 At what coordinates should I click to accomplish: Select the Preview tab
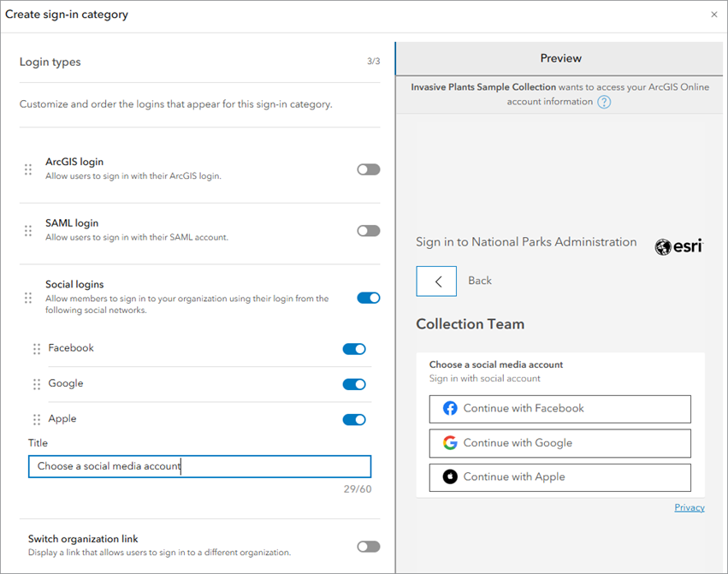click(x=560, y=58)
